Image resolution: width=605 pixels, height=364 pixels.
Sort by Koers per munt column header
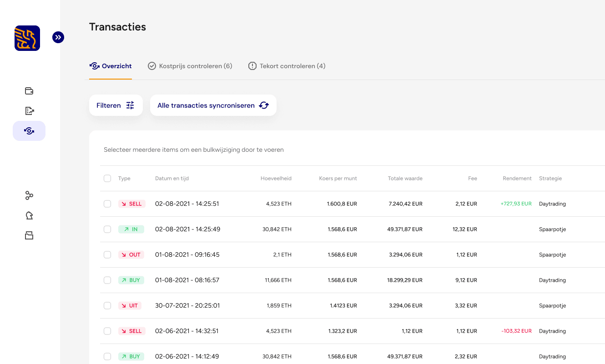tap(338, 179)
